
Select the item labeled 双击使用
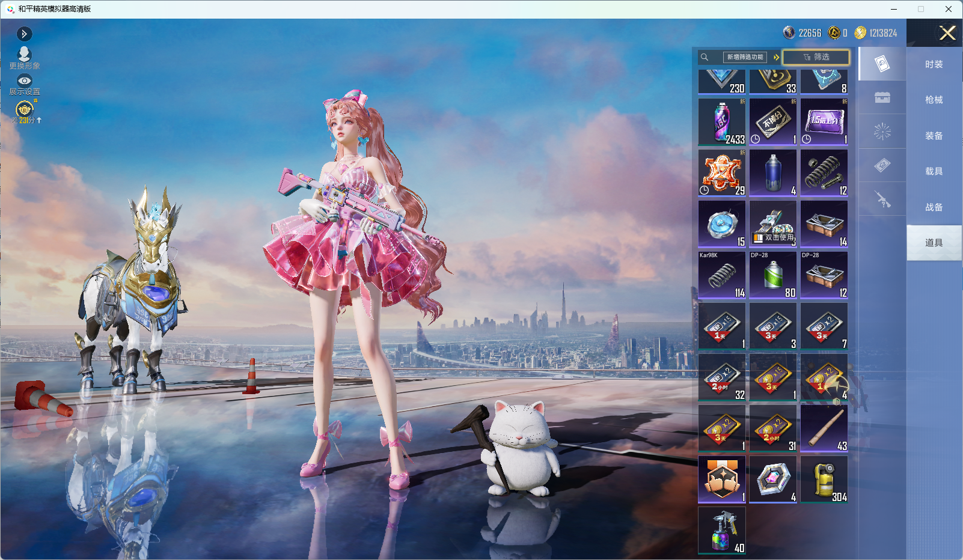pos(773,224)
